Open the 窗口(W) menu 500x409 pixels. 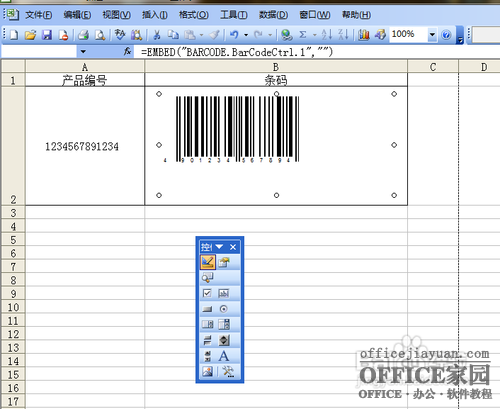315,15
